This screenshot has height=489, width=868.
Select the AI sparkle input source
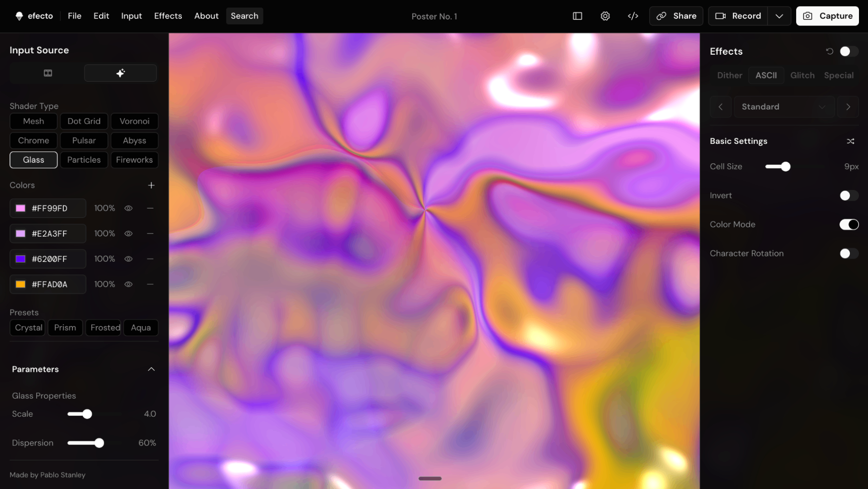click(120, 73)
